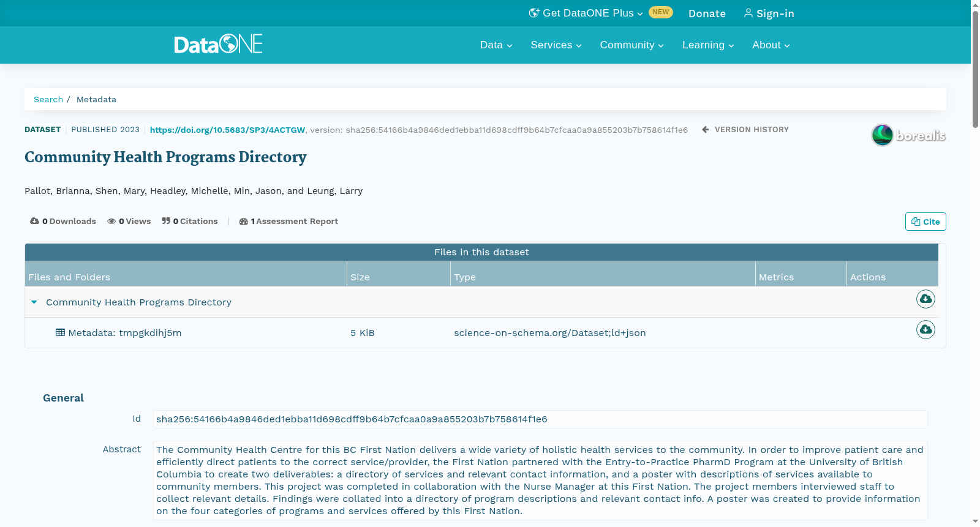Click the 'Files in this dataset' table heading
The width and height of the screenshot is (980, 527).
(x=481, y=252)
